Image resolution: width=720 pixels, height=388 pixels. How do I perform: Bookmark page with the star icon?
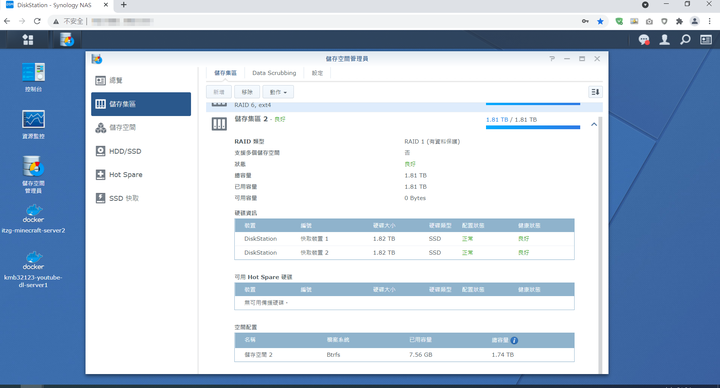point(600,21)
